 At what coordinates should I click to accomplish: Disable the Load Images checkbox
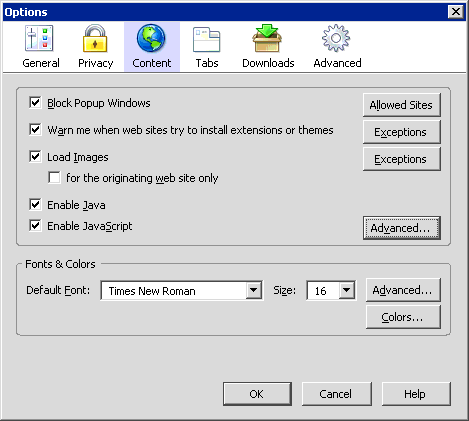(x=35, y=156)
